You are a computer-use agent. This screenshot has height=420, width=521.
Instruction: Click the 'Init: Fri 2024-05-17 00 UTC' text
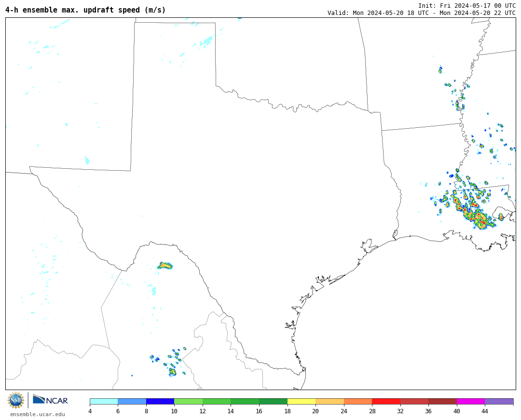(467, 6)
